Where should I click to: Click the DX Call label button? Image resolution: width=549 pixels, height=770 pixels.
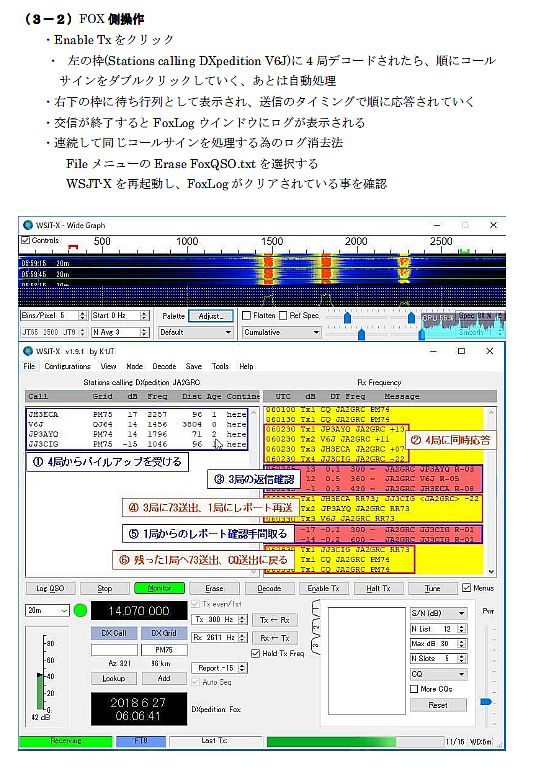[113, 633]
